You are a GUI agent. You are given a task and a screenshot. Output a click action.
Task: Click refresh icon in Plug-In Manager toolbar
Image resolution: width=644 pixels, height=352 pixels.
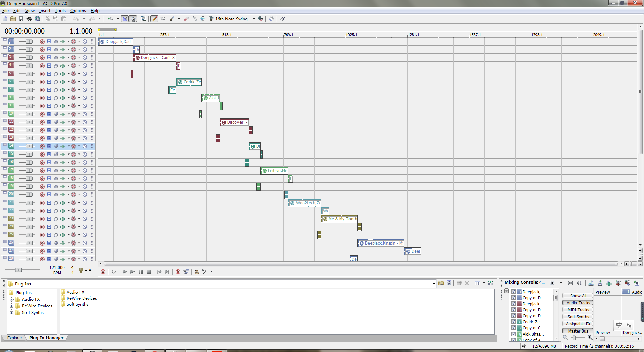tap(449, 283)
